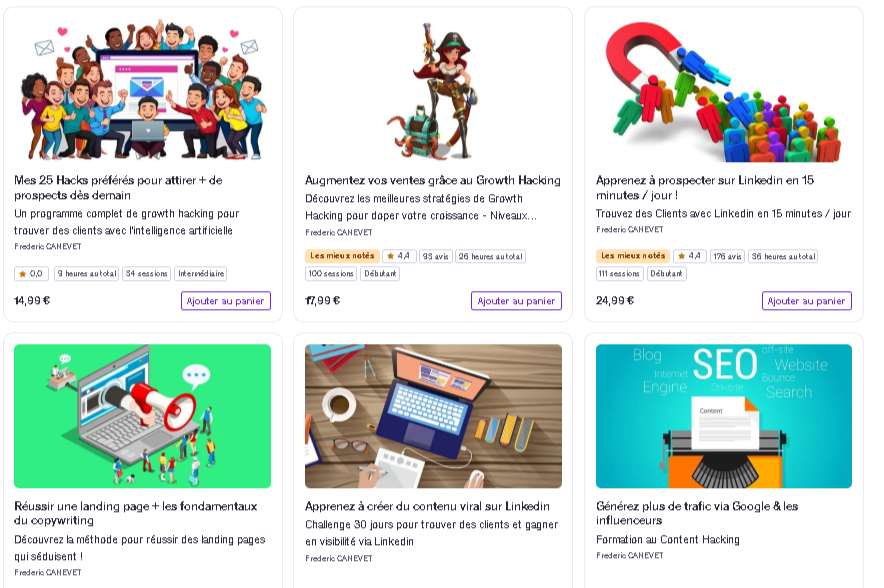Image resolution: width=884 pixels, height=588 pixels.
Task: Click the 4,4 star rating on Growth Hacking course
Action: 399,256
